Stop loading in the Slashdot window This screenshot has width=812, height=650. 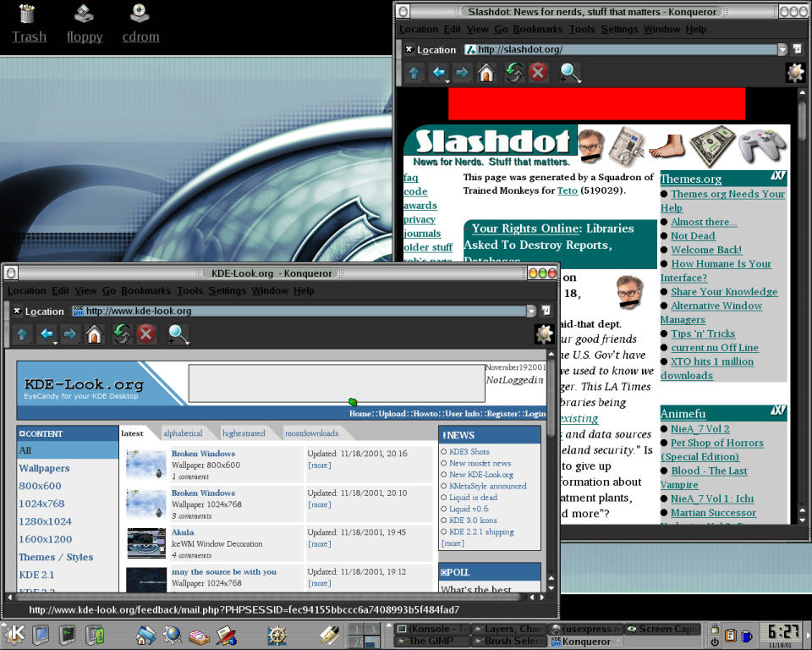click(x=538, y=73)
